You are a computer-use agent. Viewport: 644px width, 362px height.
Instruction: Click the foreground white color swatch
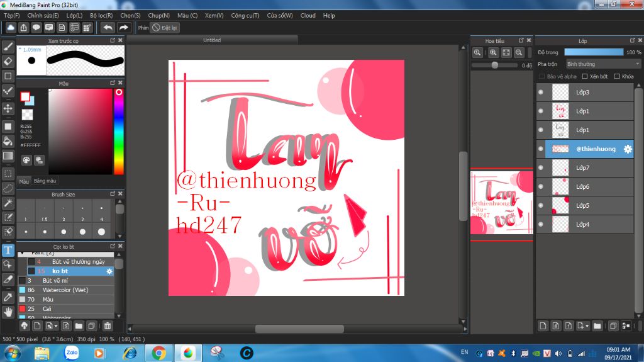[x=25, y=97]
